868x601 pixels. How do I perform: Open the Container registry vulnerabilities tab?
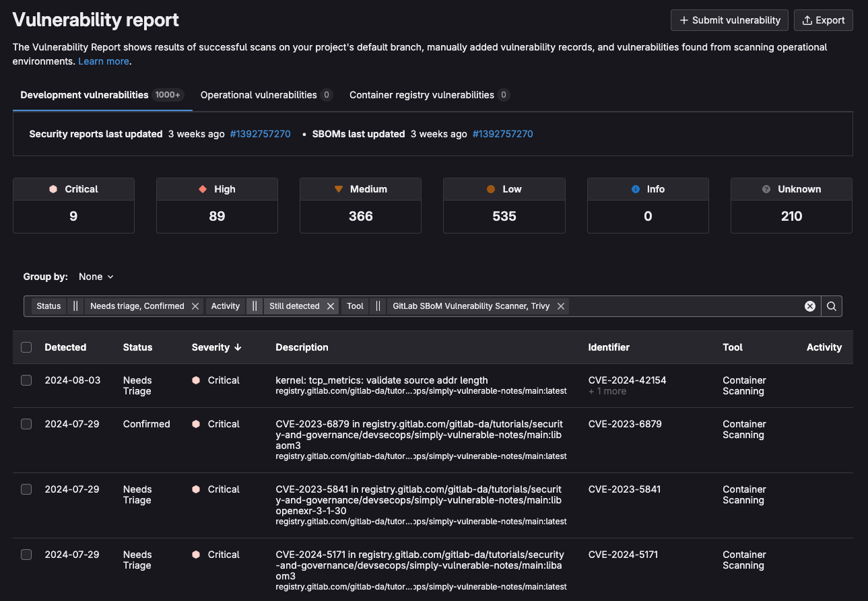coord(421,95)
